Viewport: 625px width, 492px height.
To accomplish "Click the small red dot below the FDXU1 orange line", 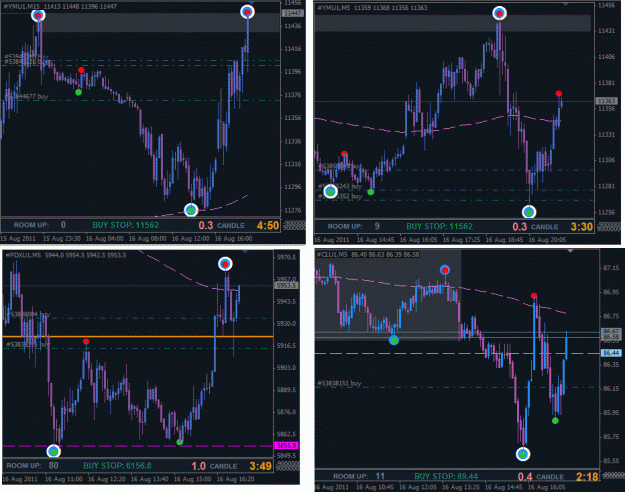I will (x=86, y=342).
